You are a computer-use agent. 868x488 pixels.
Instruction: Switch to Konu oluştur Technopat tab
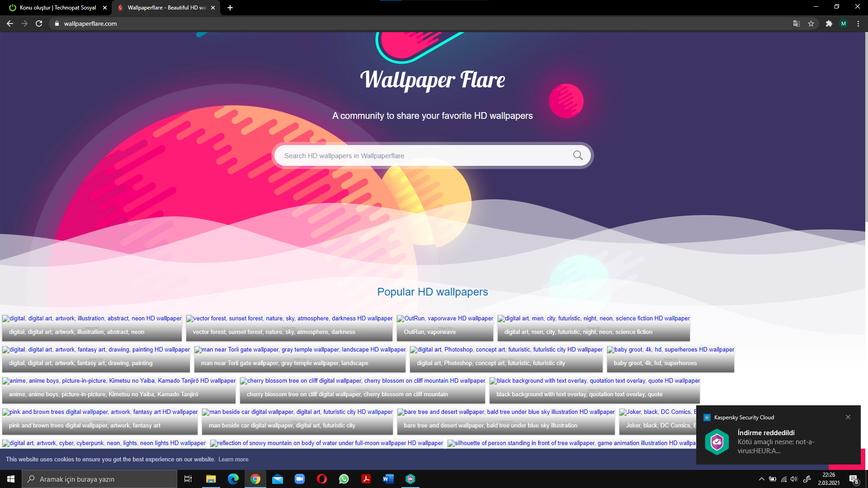pyautogui.click(x=58, y=8)
